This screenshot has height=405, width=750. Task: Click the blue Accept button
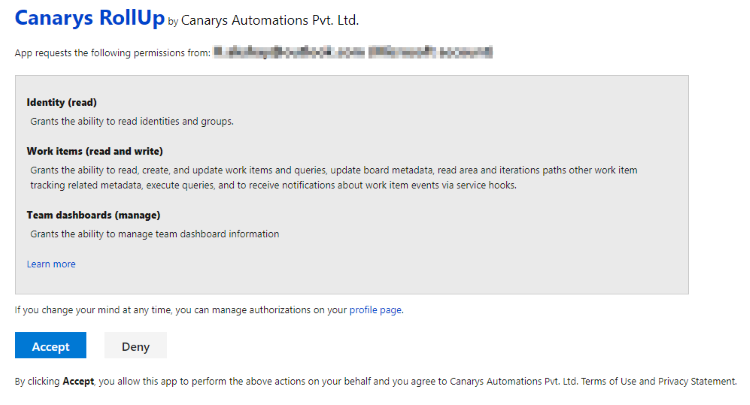[50, 346]
